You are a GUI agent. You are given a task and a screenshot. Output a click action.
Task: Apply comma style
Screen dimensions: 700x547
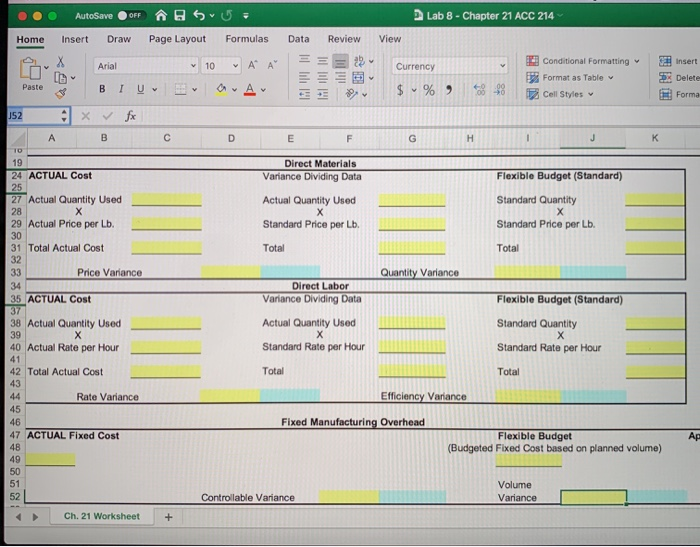(449, 90)
